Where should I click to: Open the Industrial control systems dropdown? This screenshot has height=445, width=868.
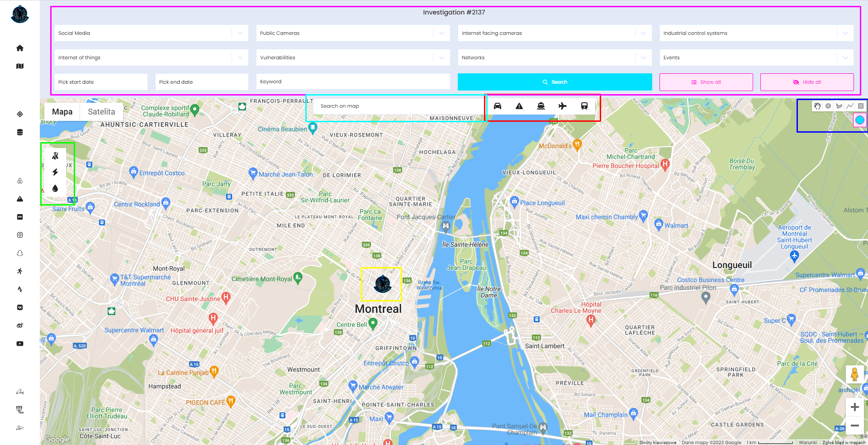(x=757, y=33)
